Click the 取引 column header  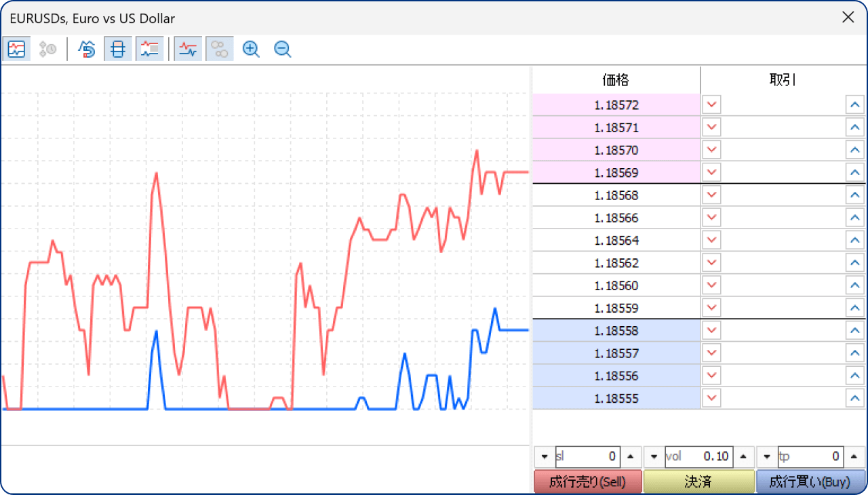coord(783,80)
